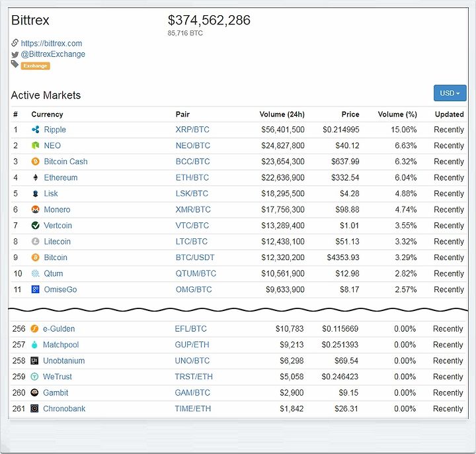
Task: Open the TRST/ETH pair link
Action: point(194,377)
